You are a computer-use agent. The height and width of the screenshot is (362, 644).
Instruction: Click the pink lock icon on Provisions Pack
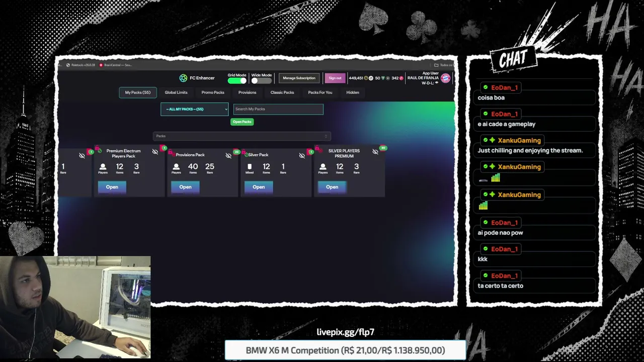171,153
